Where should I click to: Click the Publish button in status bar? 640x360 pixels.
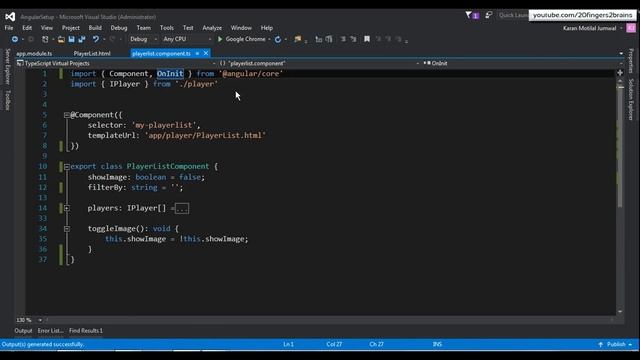(x=616, y=344)
